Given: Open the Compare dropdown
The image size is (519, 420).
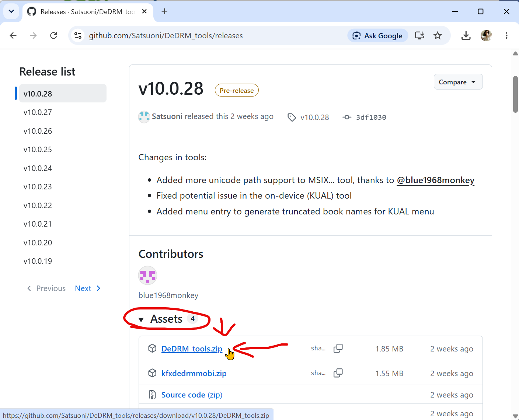Looking at the screenshot, I should (458, 82).
